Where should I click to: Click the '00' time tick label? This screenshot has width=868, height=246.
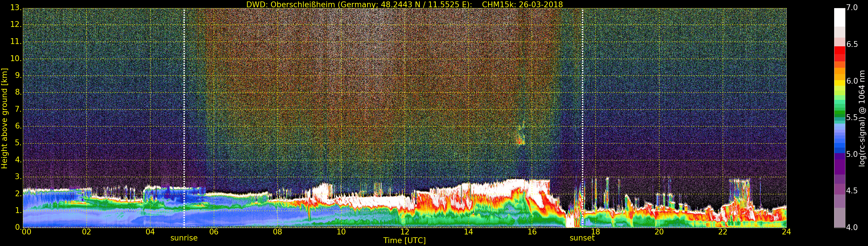click(x=26, y=232)
